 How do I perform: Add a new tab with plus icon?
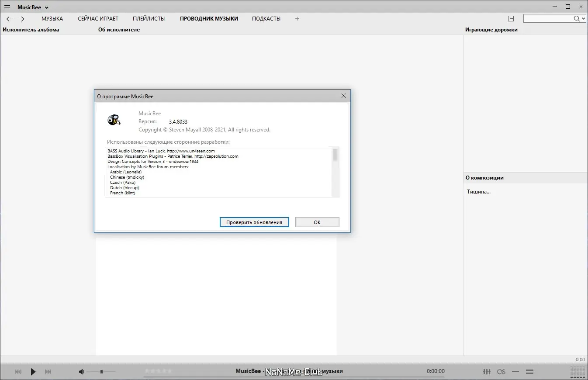297,19
